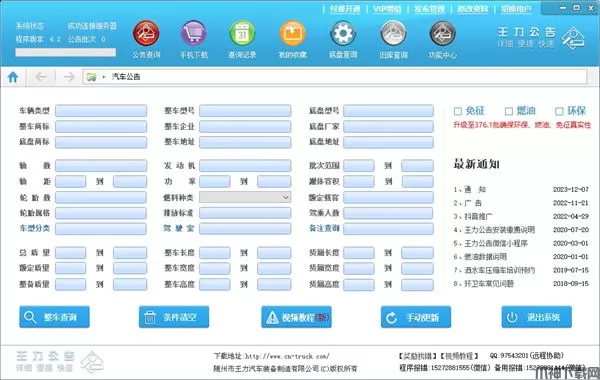Click the 整车查询 search button

[54, 317]
